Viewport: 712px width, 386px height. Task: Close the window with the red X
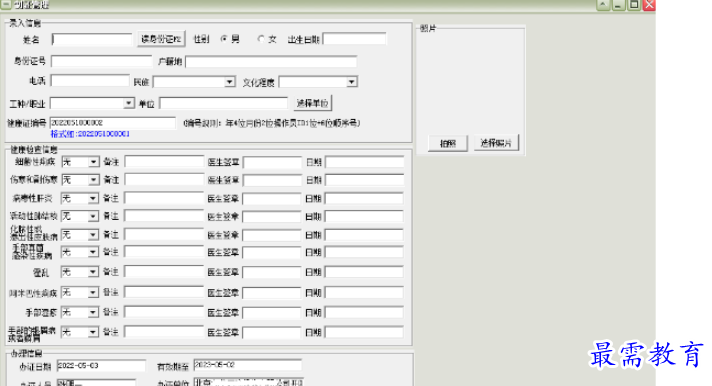[x=649, y=5]
